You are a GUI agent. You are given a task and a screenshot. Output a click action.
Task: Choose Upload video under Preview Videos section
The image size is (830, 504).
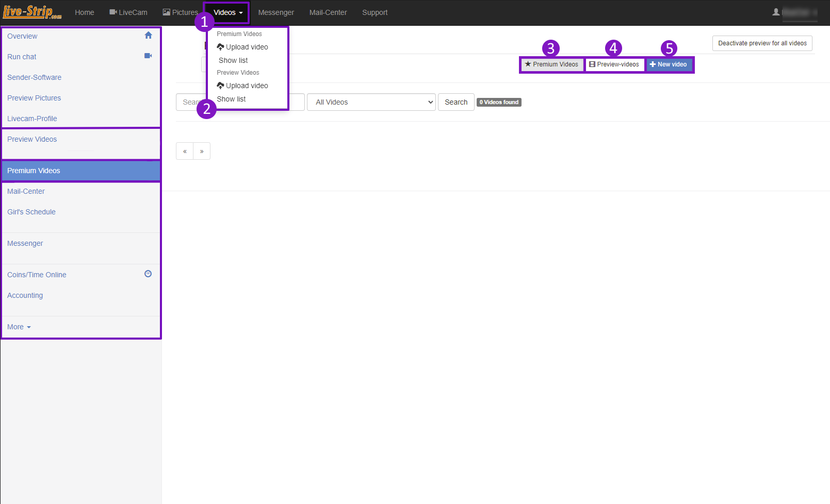tap(242, 86)
